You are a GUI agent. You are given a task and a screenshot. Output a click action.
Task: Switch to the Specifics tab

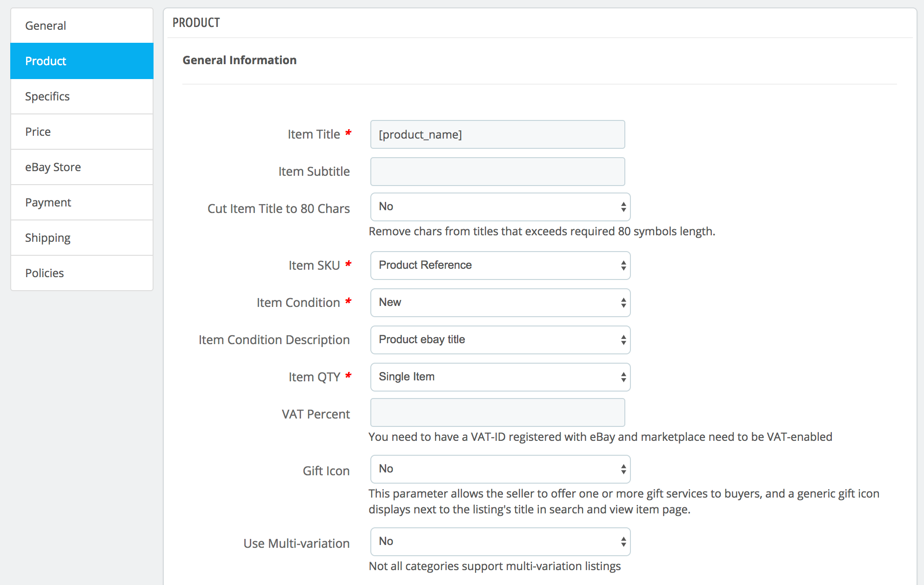coord(82,96)
